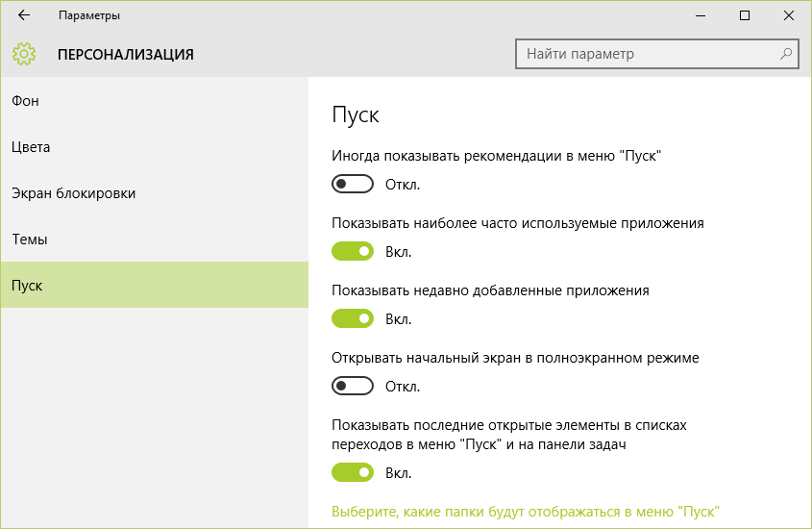Disable showing recently added apps
Screen dimensions: 812x529
pyautogui.click(x=352, y=318)
